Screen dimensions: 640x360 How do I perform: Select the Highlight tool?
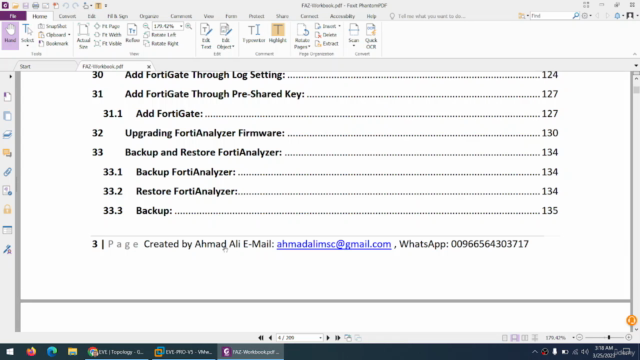278,33
